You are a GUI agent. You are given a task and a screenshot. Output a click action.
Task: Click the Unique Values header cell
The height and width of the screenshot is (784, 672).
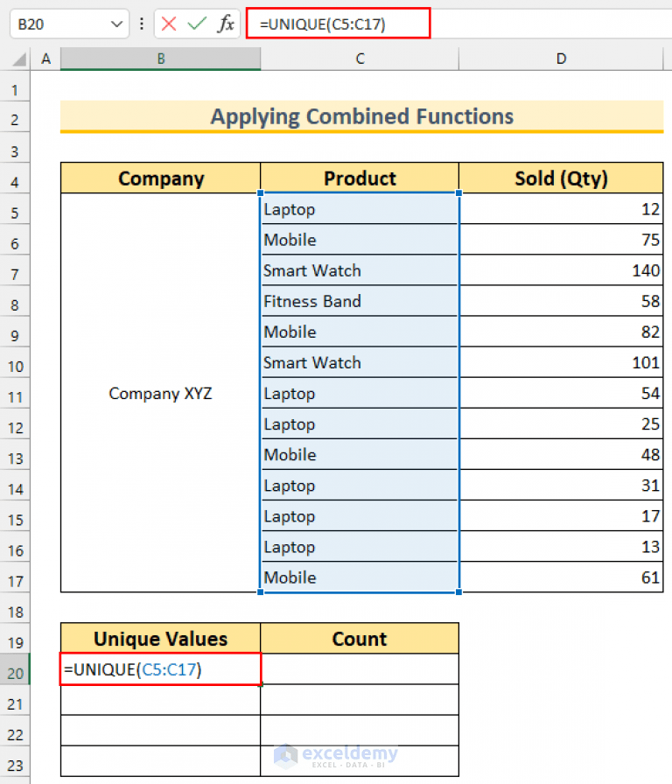(160, 638)
